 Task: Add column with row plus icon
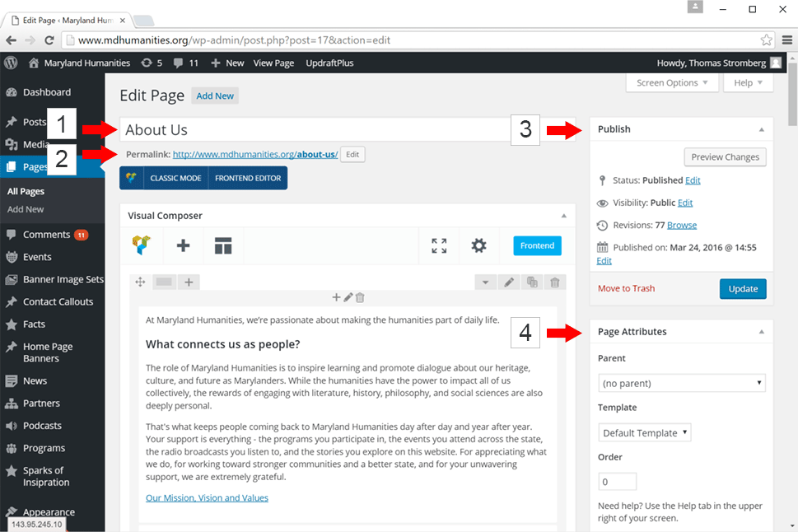189,282
